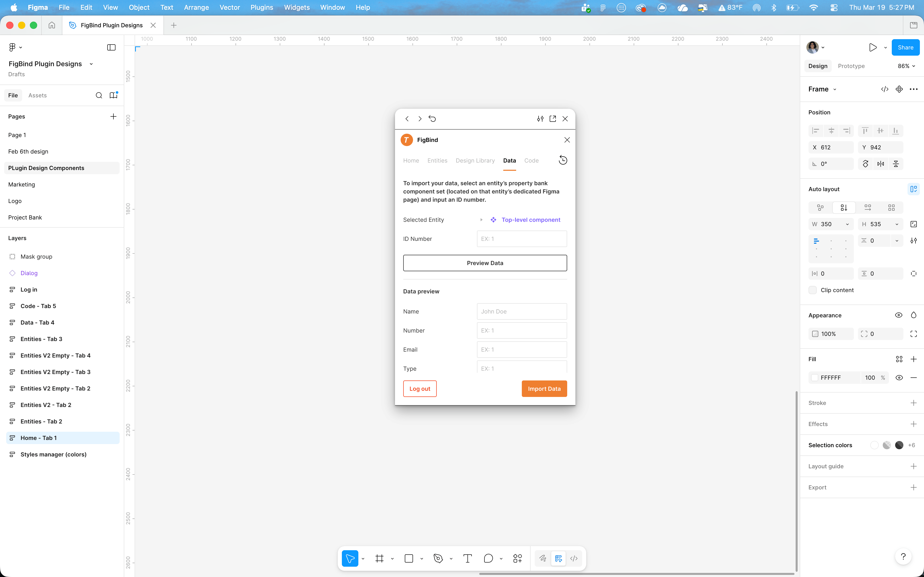924x577 pixels.
Task: Toggle the left sidebar panel icon
Action: (x=111, y=47)
